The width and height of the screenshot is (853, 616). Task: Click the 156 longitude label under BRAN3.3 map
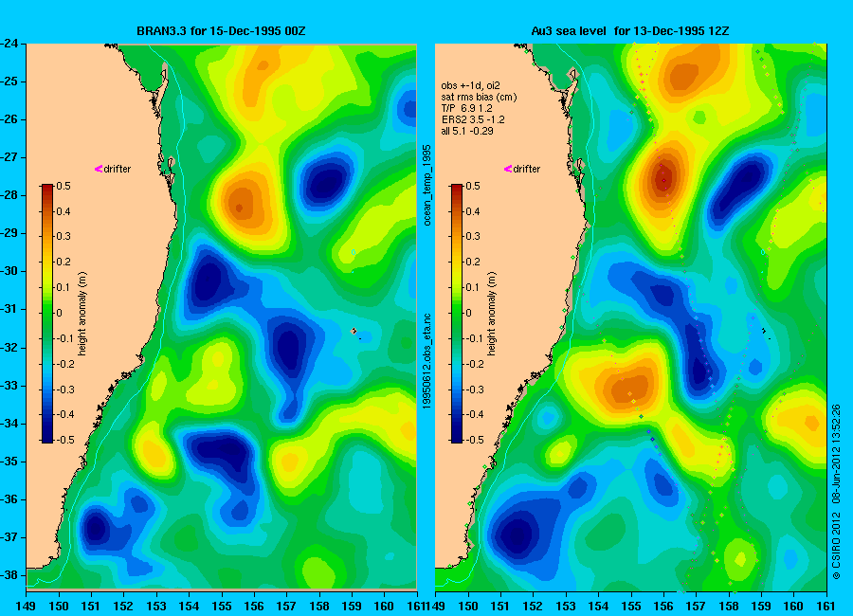254,606
